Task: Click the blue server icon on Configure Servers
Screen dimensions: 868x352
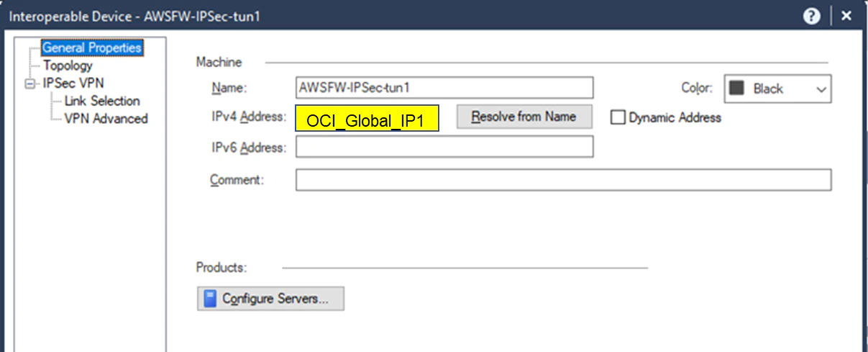Action: tap(210, 299)
